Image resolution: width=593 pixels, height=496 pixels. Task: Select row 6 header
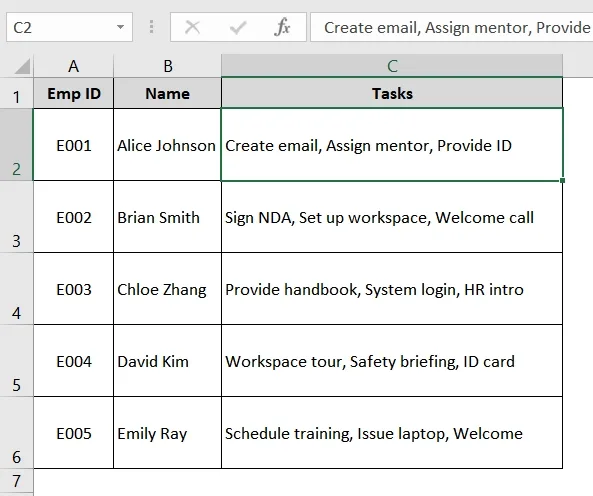[16, 433]
